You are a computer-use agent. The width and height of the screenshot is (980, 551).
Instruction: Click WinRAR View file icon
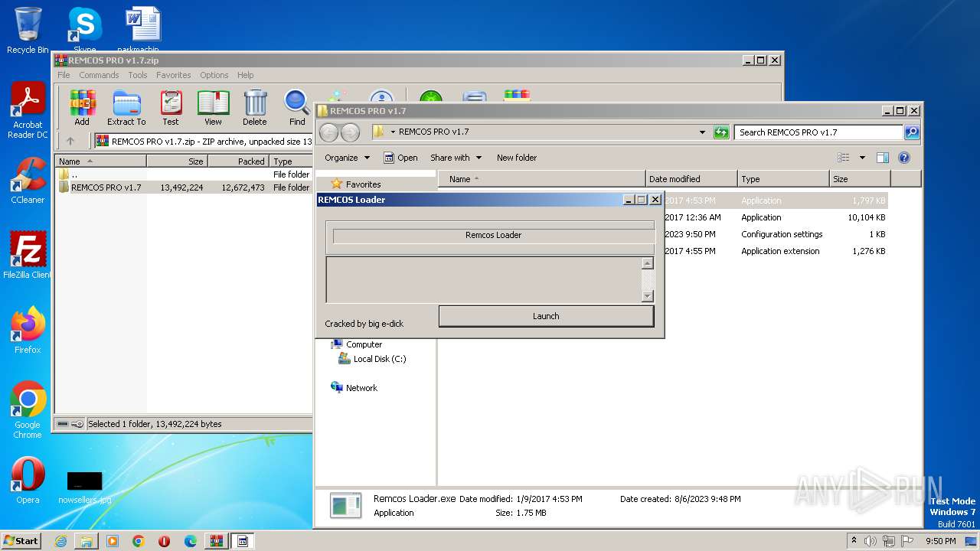click(213, 107)
